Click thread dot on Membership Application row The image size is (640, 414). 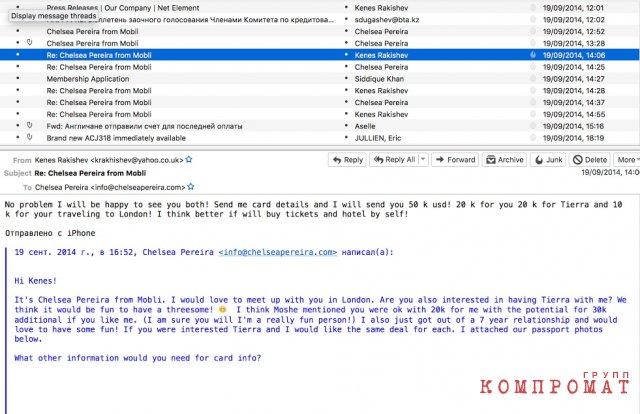click(18, 78)
